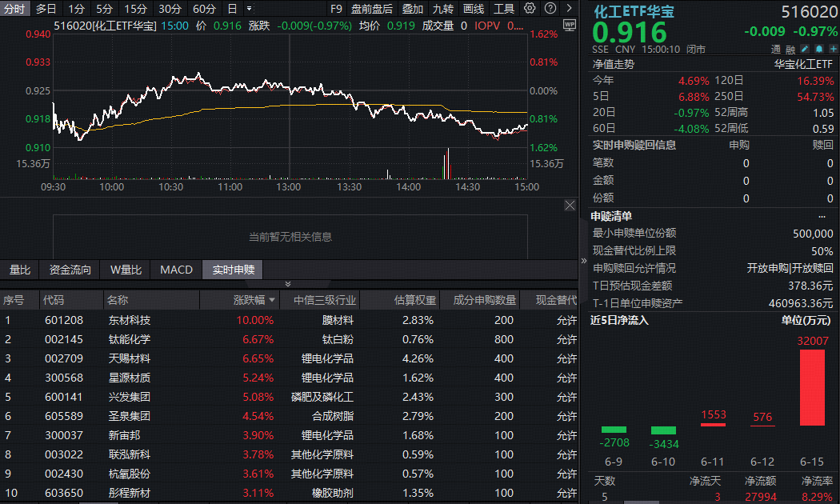
Task: Open the 日 period dropdown arrow
Action: point(249,9)
